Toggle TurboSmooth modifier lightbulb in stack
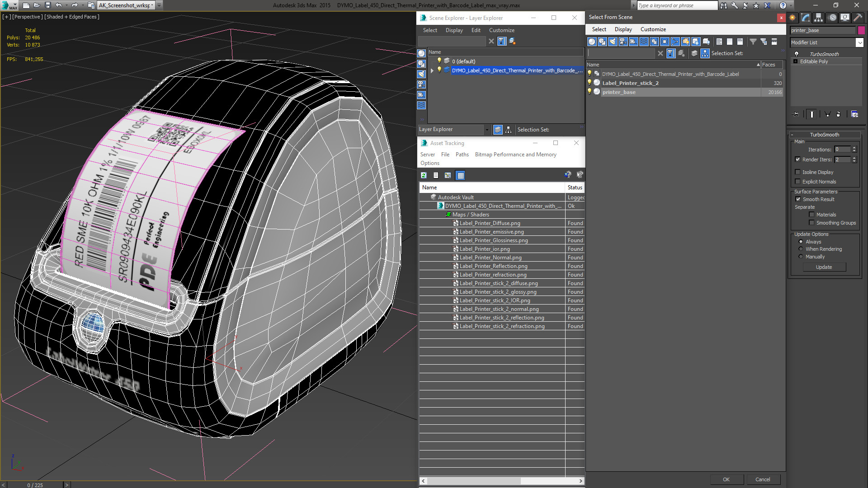The height and width of the screenshot is (488, 868). click(797, 54)
